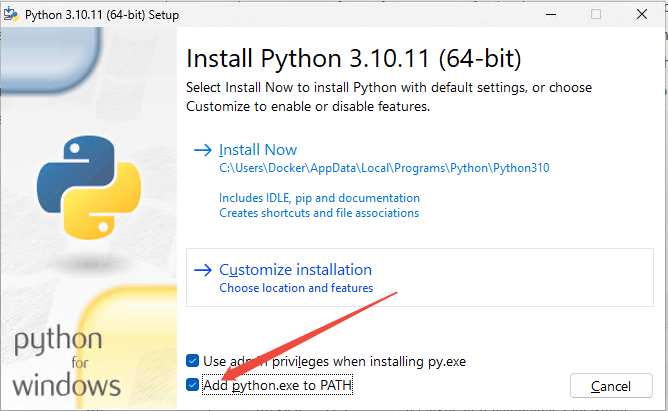The width and height of the screenshot is (668, 411).
Task: Click the Python logo in sidebar
Action: point(89,187)
